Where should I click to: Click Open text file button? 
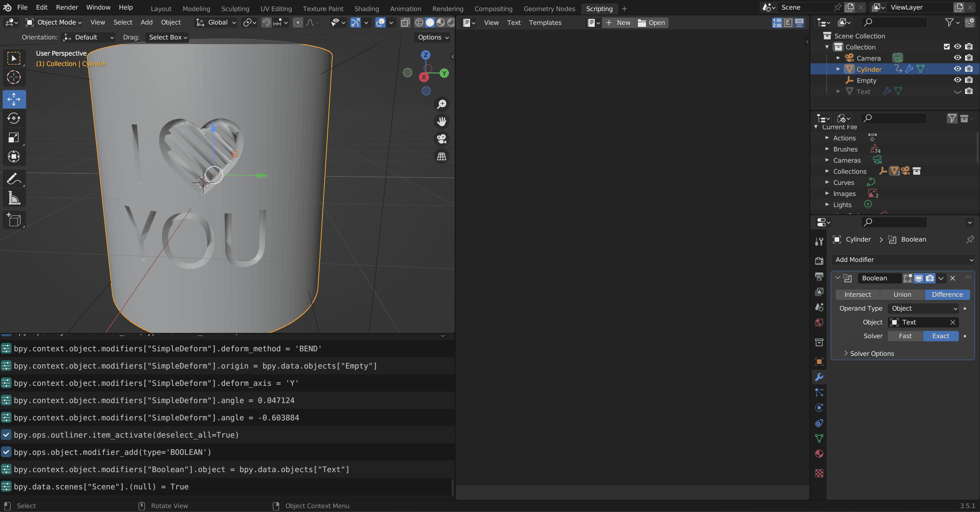click(652, 23)
